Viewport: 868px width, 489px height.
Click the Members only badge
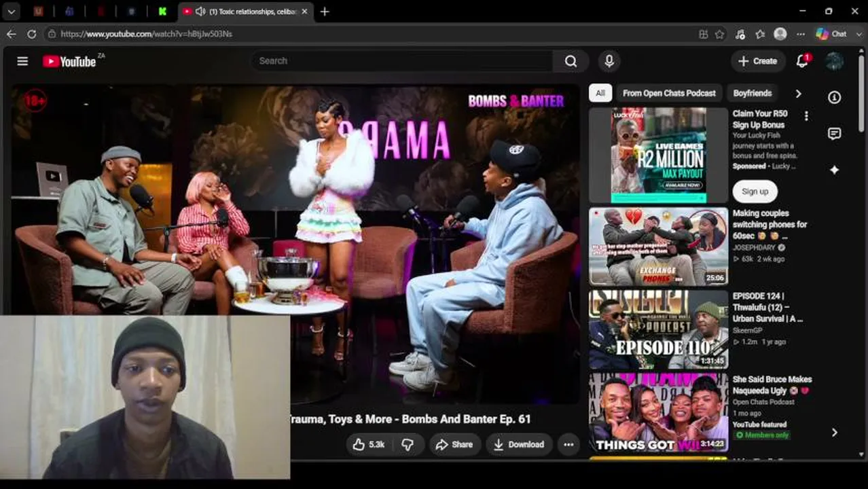(761, 435)
